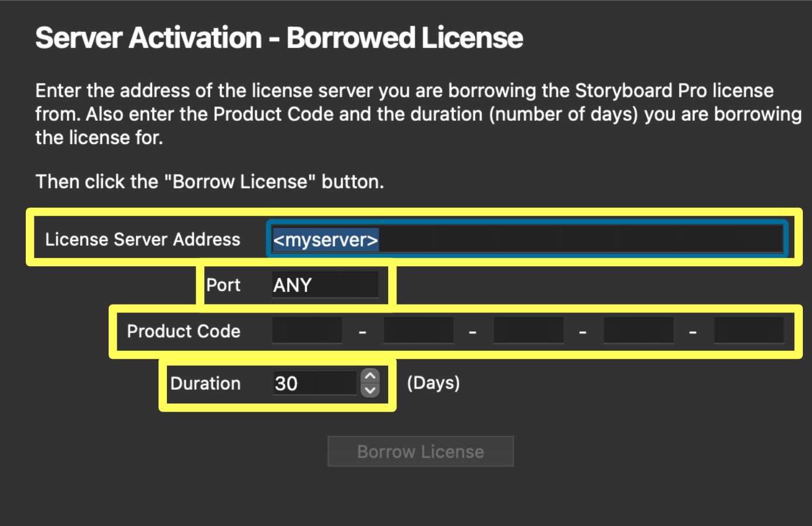Click the Duration label
The width and height of the screenshot is (812, 526).
point(205,383)
